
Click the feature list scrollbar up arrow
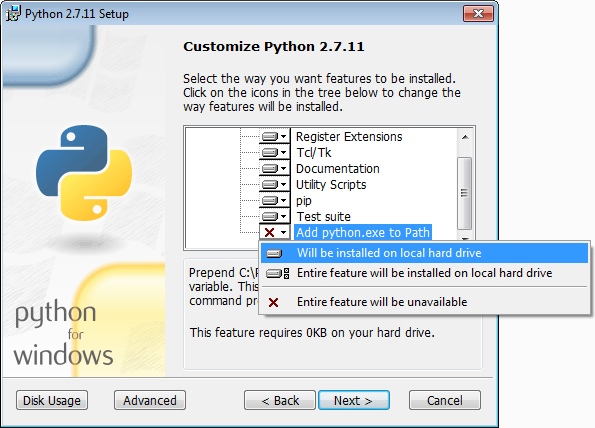click(x=465, y=137)
